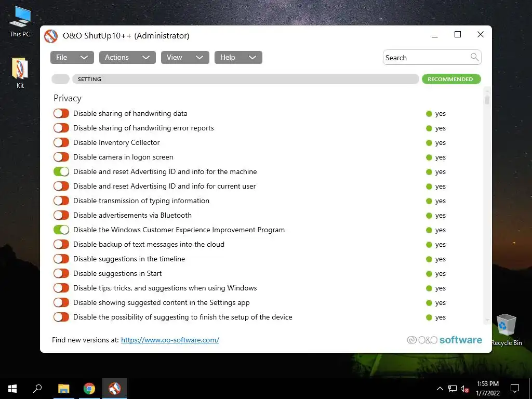Click 'yes' recommendation for Bluetooth advertisements row
This screenshot has width=532, height=399.
441,216
